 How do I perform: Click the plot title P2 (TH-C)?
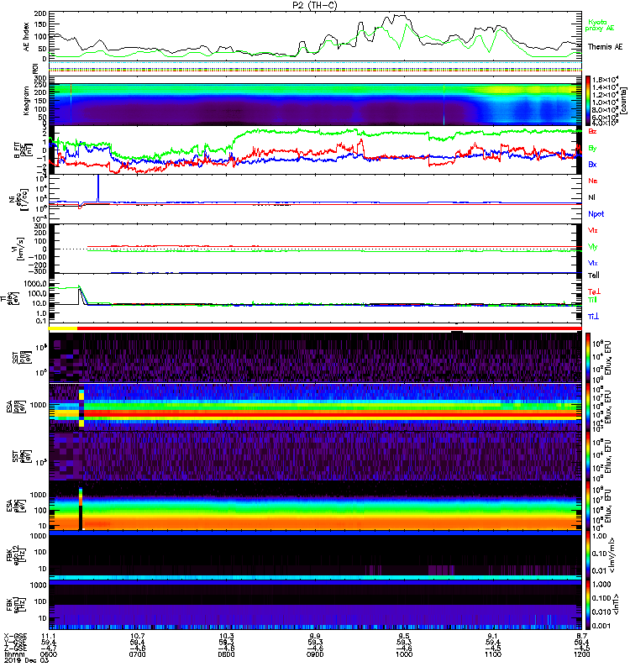[314, 5]
